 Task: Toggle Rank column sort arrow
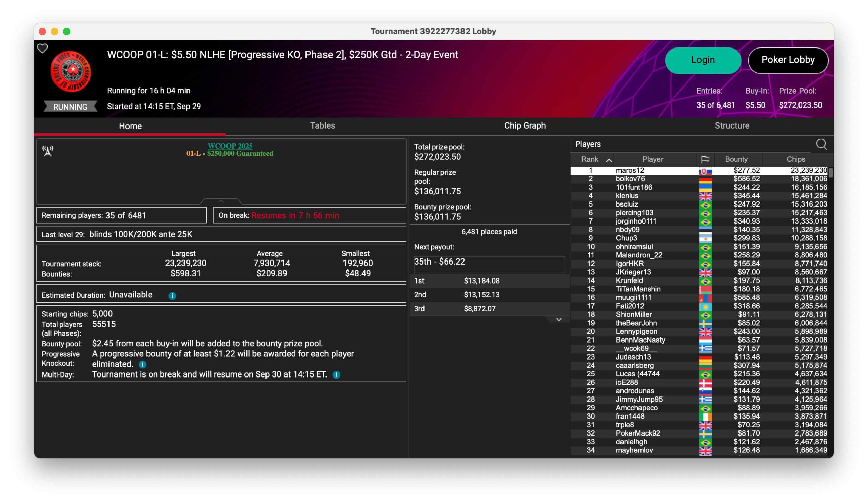coord(609,160)
